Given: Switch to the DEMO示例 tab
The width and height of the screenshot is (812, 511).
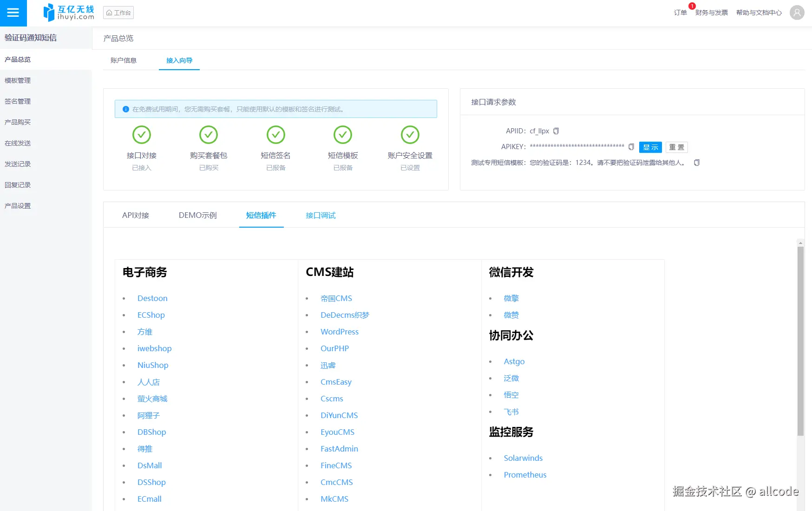Looking at the screenshot, I should [x=198, y=215].
